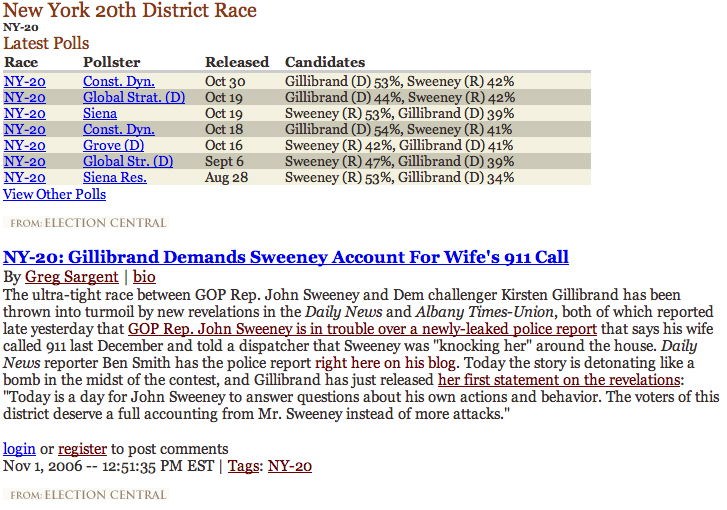Click the Election Central banner above the headline
The height and width of the screenshot is (510, 727).
(86, 223)
